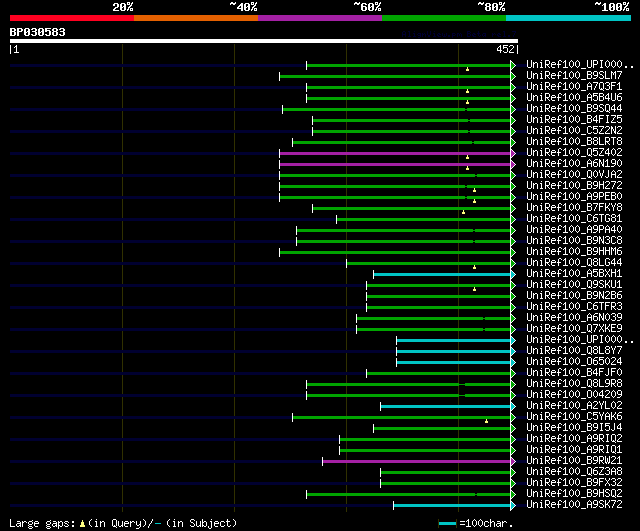
Task: Select the UniRef100_Q0VJA2 label
Action: (x=574, y=175)
